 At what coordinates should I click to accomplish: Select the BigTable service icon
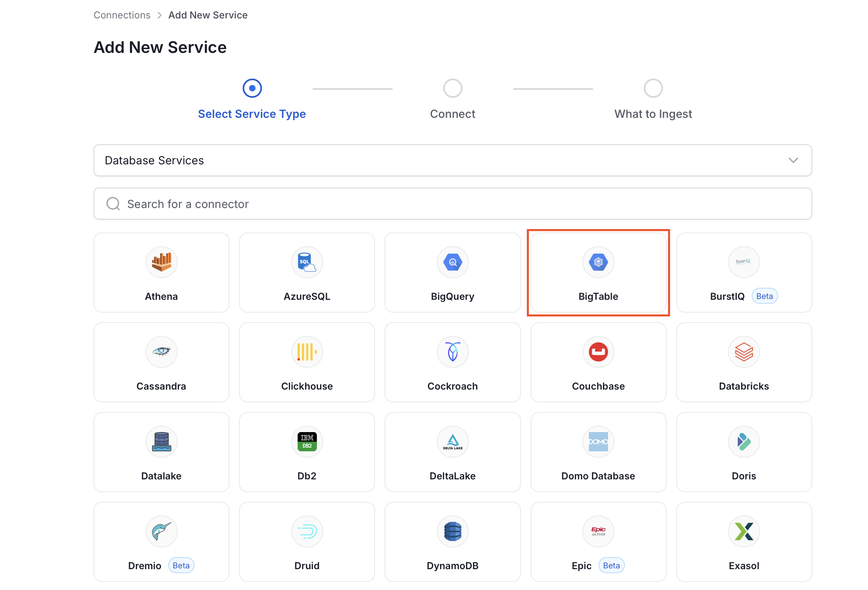(598, 262)
